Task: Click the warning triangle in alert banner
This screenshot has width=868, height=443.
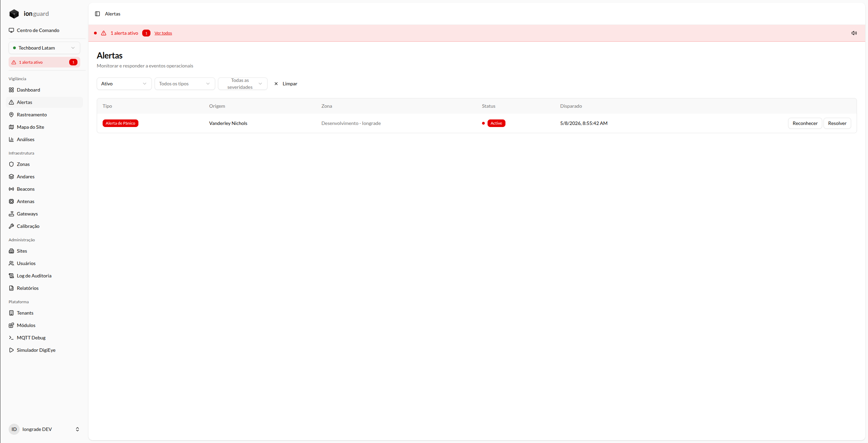Action: tap(104, 33)
